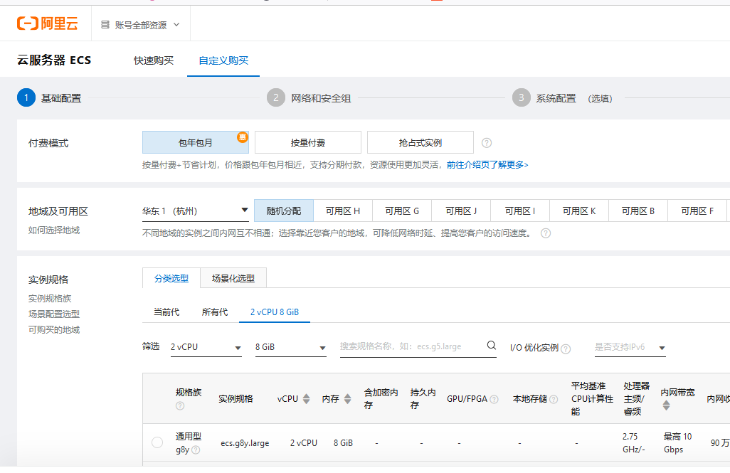Select availability zone 可用区 H
This screenshot has height=473, width=730.
pyautogui.click(x=343, y=211)
